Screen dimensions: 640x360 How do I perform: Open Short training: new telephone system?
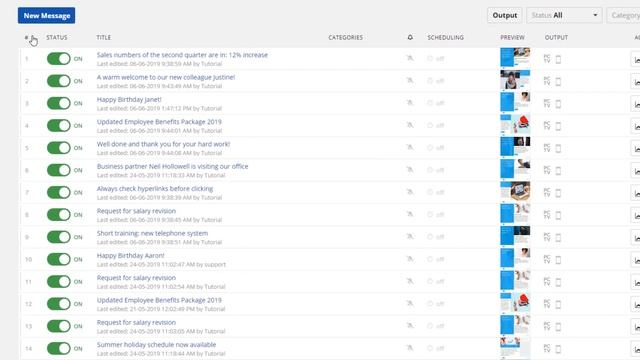point(152,233)
